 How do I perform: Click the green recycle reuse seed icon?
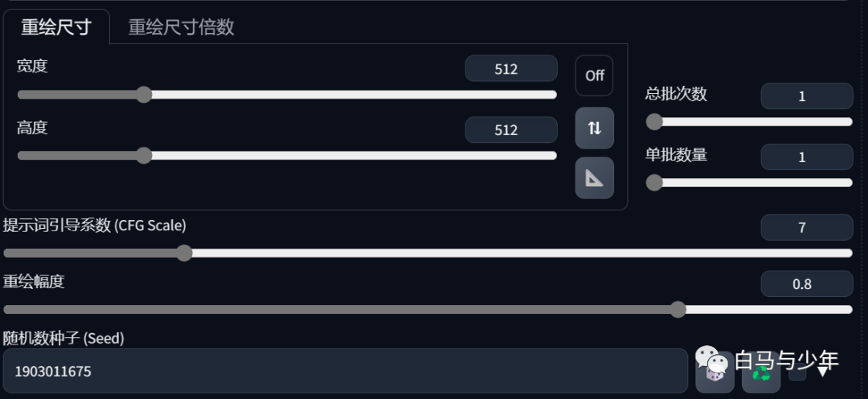pyautogui.click(x=761, y=373)
